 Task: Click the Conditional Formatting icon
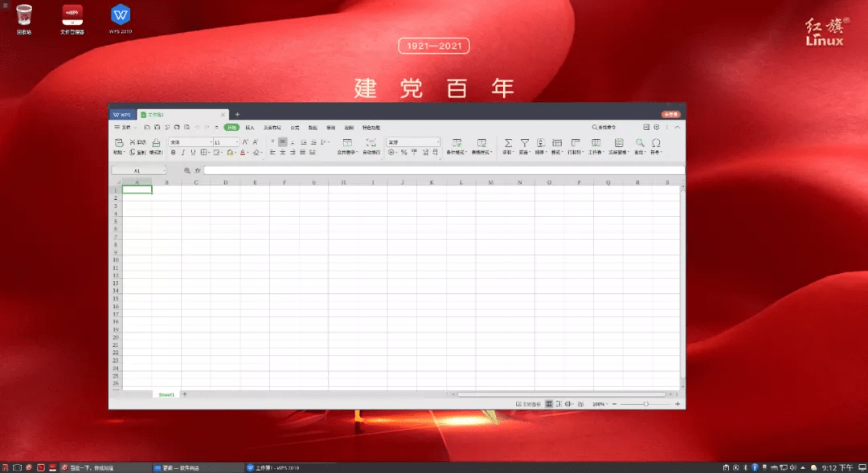[457, 143]
